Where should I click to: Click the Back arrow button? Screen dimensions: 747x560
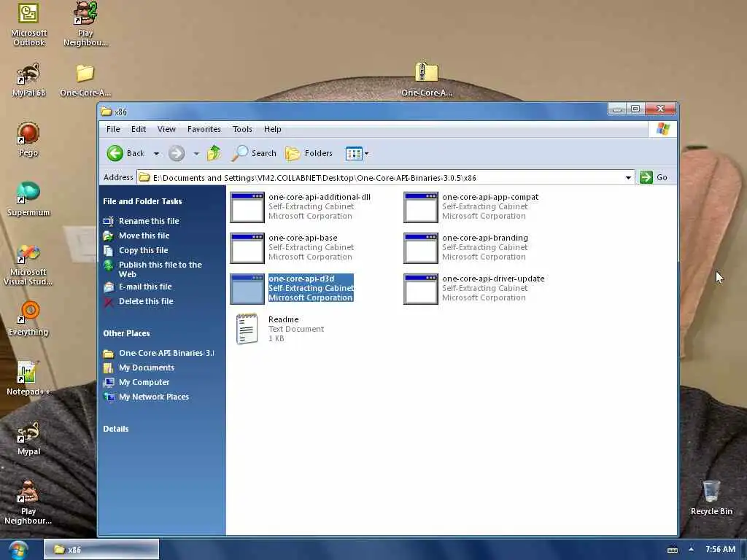click(125, 153)
